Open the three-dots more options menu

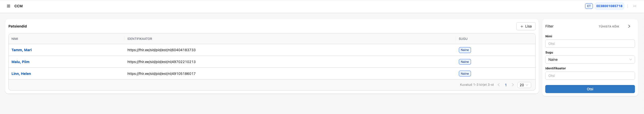634,6
